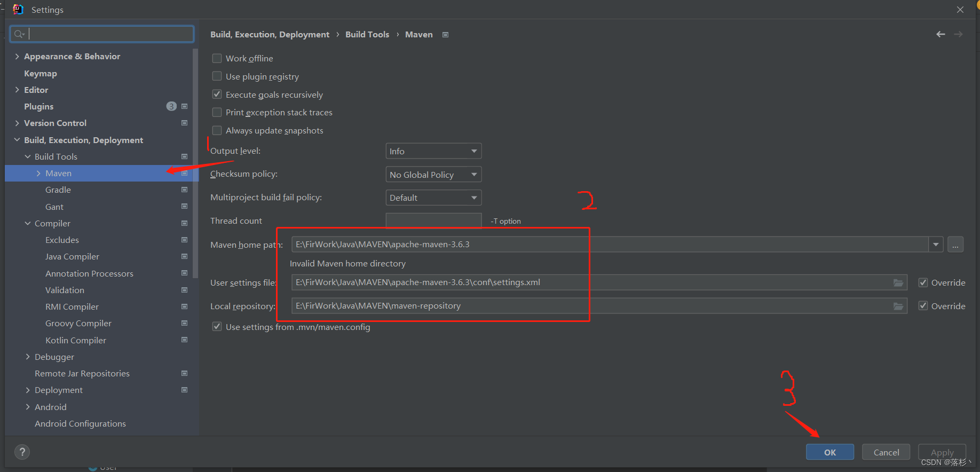Click the project icon beside Java Compiler
Screen dimensions: 980x472
[184, 256]
